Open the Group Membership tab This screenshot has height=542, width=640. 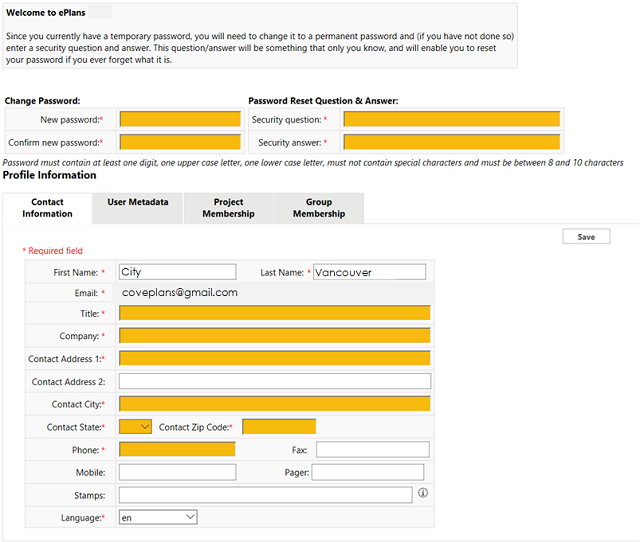pos(319,208)
